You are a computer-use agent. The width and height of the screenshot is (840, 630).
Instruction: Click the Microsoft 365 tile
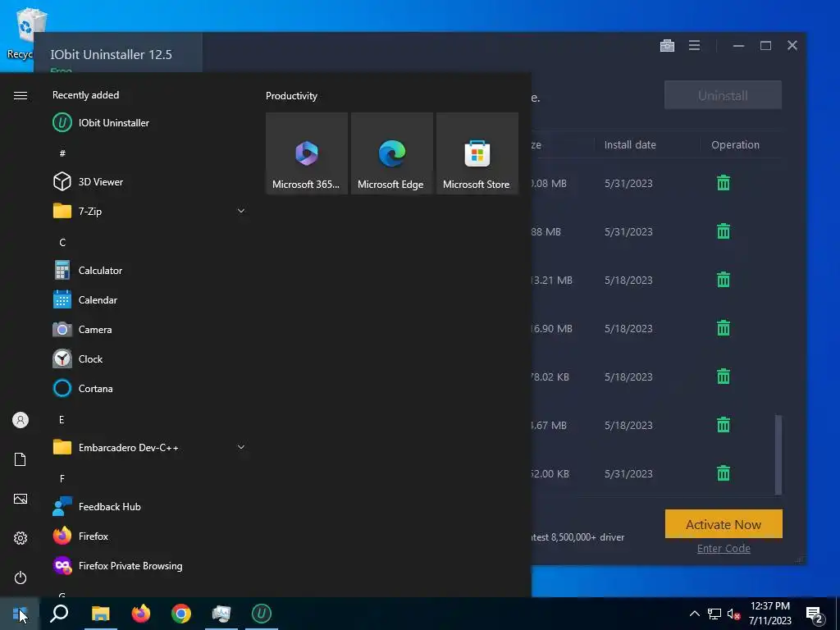(x=307, y=153)
